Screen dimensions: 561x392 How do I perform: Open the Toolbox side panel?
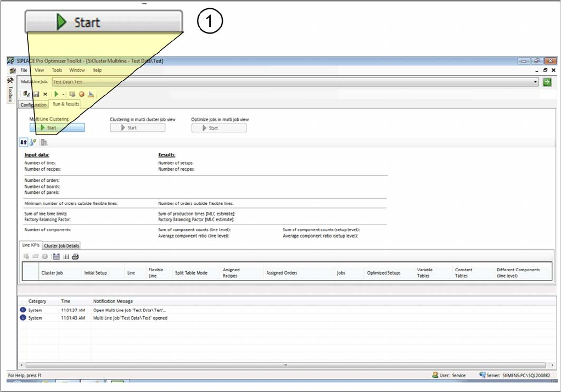[x=10, y=90]
